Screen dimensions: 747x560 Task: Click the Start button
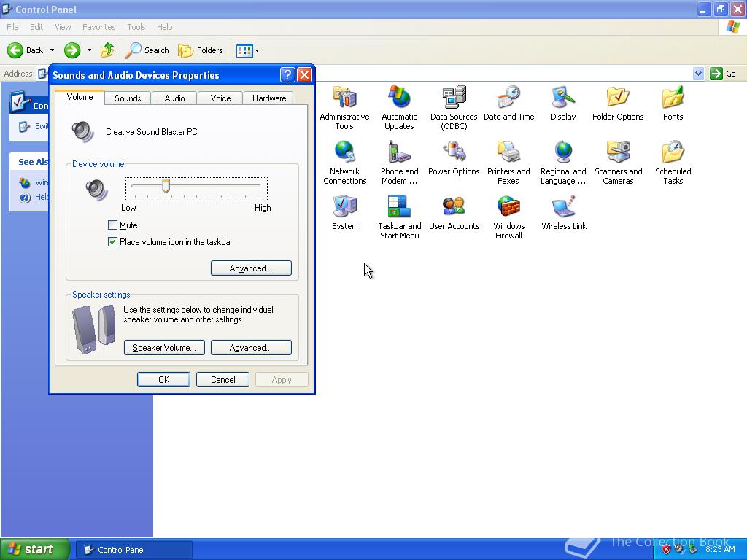coord(34,549)
